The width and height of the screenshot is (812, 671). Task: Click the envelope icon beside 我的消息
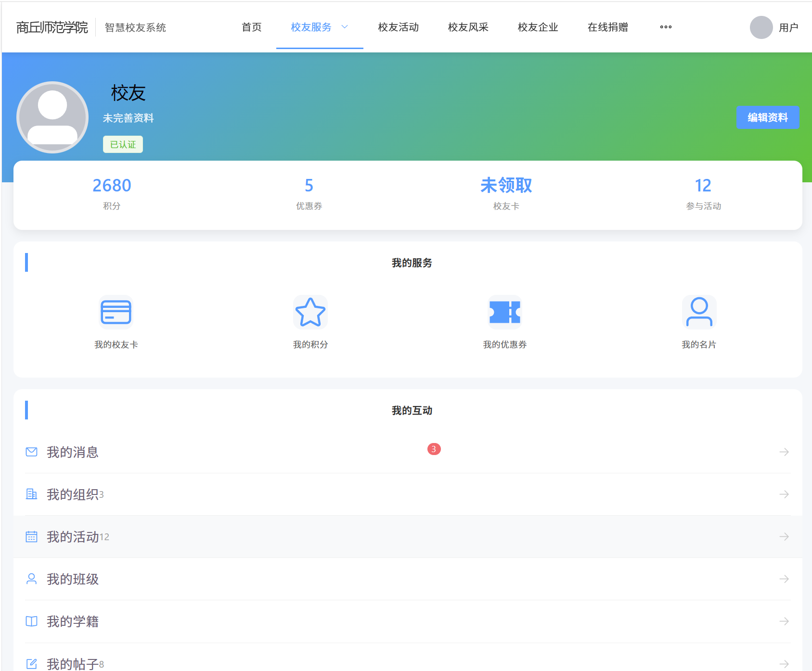(x=32, y=452)
